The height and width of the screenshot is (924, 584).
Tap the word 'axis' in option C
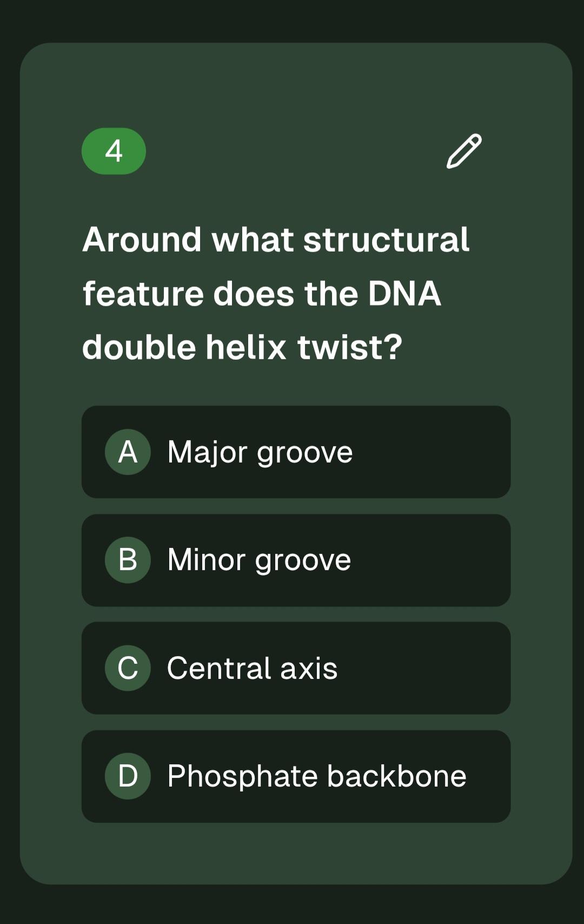pyautogui.click(x=309, y=669)
